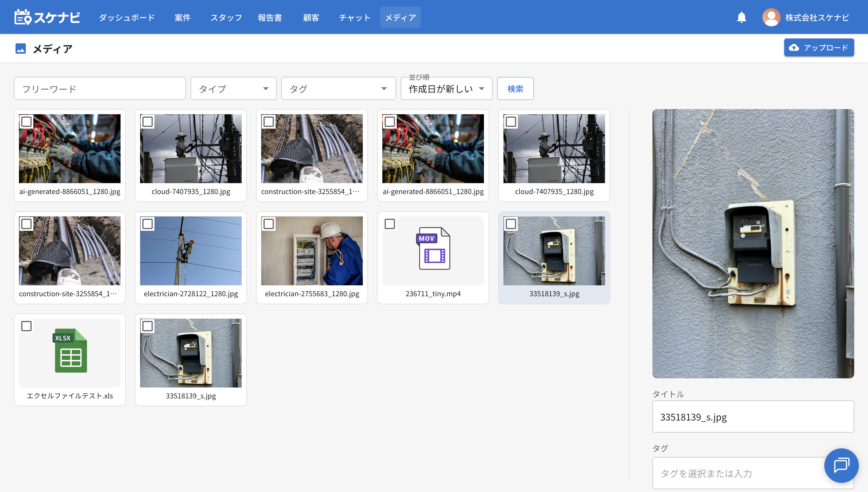
Task: Click the フリーワード search field
Action: pyautogui.click(x=100, y=88)
